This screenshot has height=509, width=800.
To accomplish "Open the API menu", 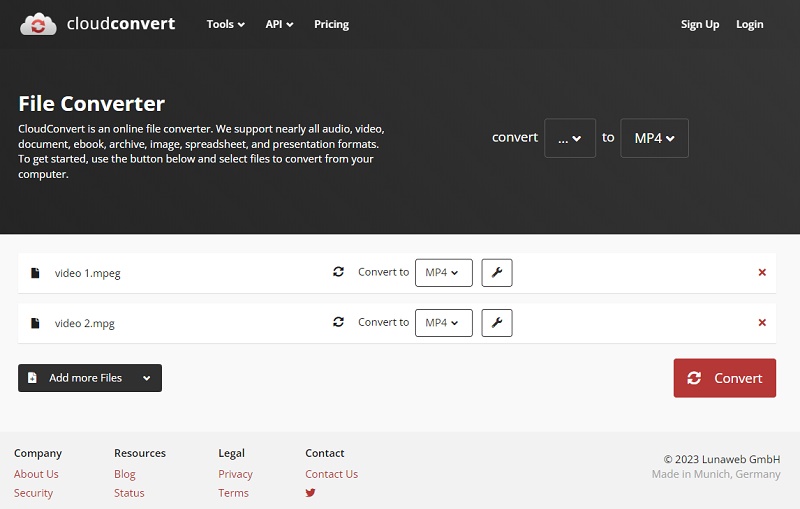I will (279, 24).
